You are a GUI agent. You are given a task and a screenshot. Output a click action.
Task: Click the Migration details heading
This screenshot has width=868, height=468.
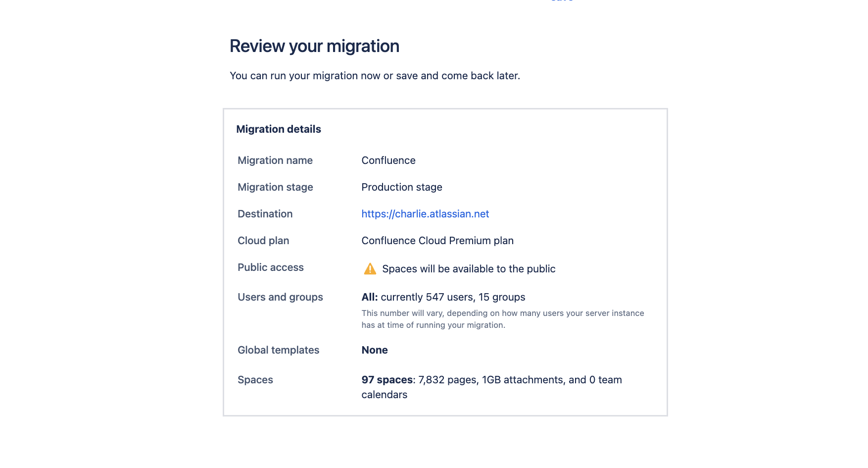tap(279, 129)
